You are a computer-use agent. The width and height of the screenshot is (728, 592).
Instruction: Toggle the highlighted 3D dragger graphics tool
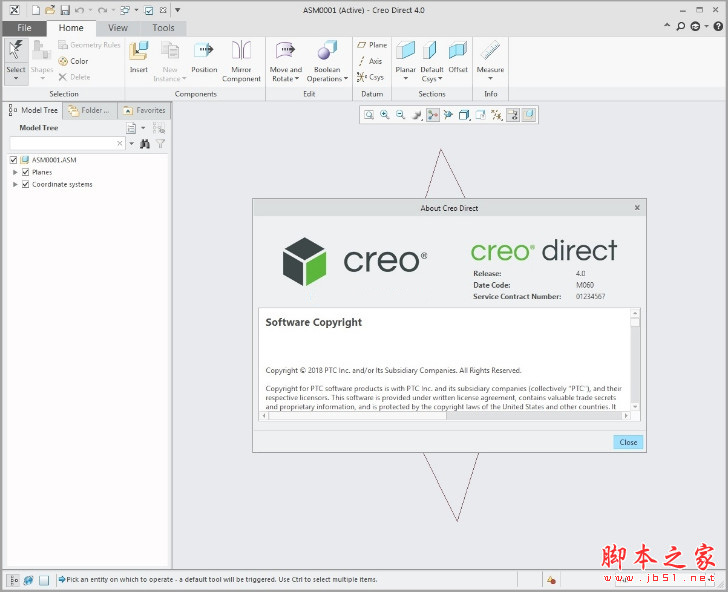pyautogui.click(x=433, y=115)
